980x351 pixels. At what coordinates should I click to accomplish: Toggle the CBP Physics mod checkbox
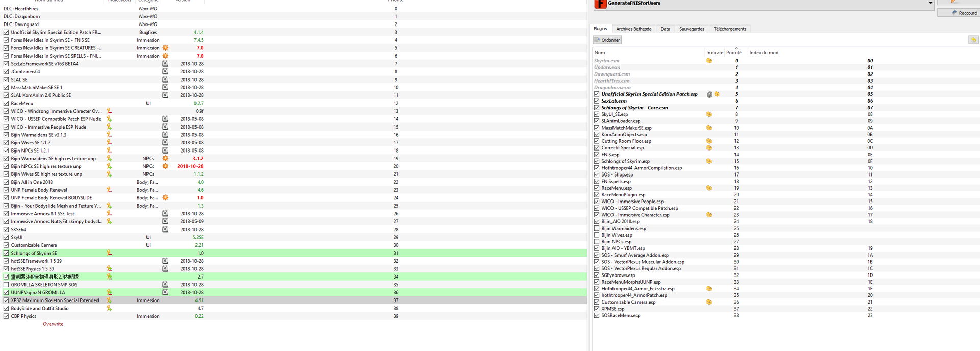(x=6, y=316)
